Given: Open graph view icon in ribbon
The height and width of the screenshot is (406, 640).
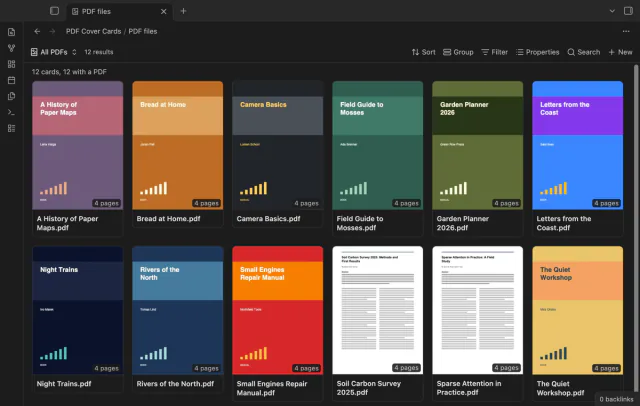Looking at the screenshot, I should point(11,48).
